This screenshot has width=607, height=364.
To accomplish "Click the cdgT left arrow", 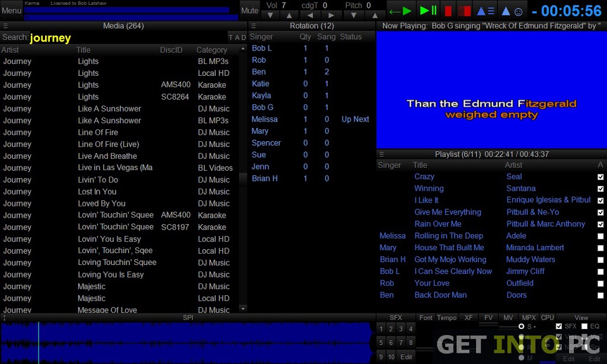I will [x=310, y=15].
